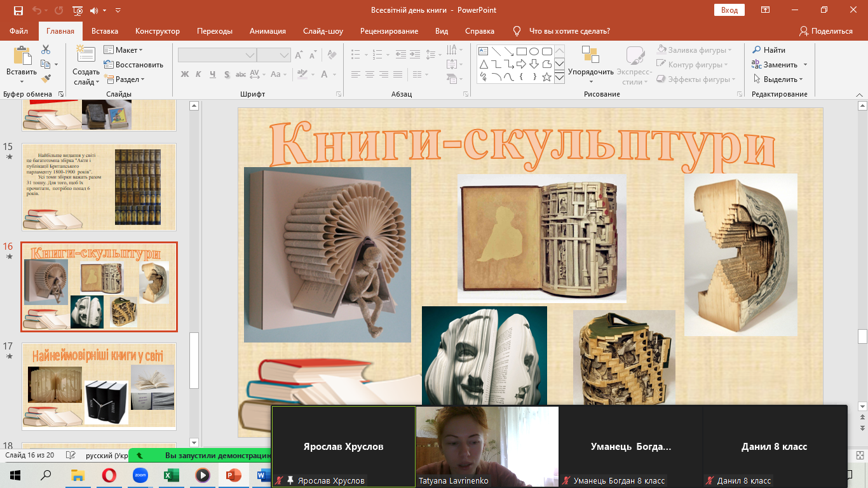Image resolution: width=868 pixels, height=488 pixels.
Task: Open File Explorer from the taskbar
Action: click(x=78, y=475)
